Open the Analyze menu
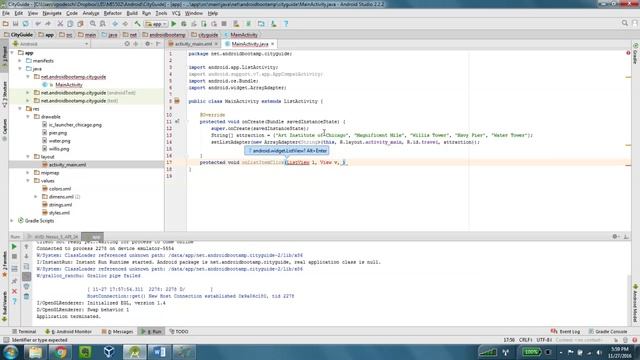 click(91, 13)
